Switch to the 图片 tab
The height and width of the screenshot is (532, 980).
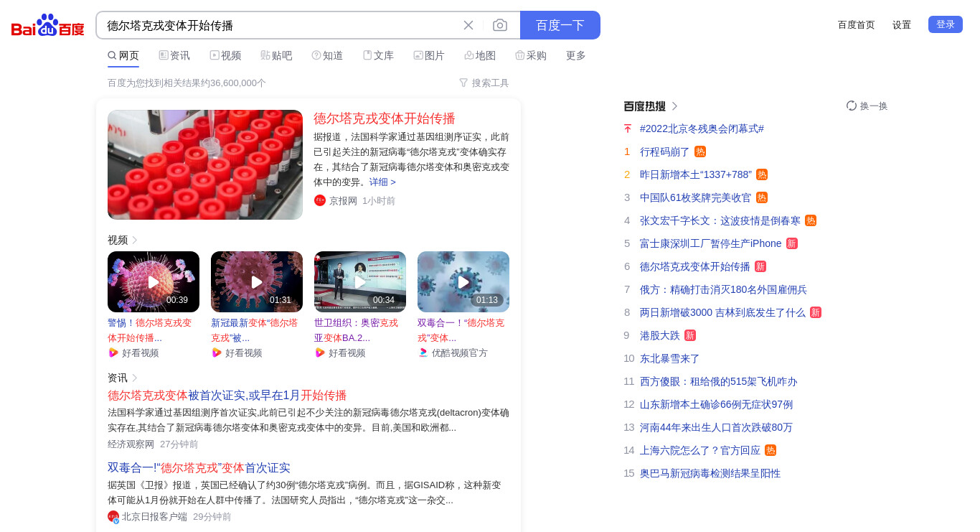coord(429,55)
